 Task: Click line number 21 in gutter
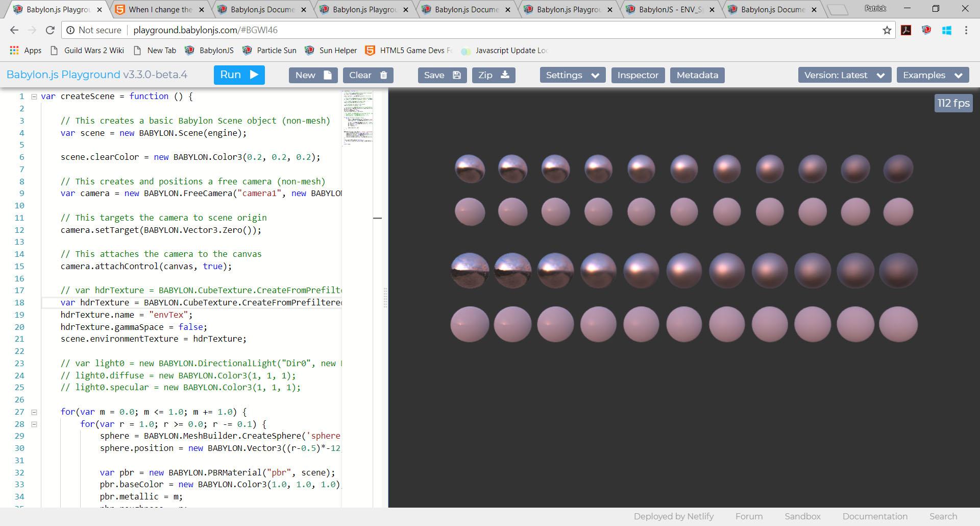tap(19, 339)
